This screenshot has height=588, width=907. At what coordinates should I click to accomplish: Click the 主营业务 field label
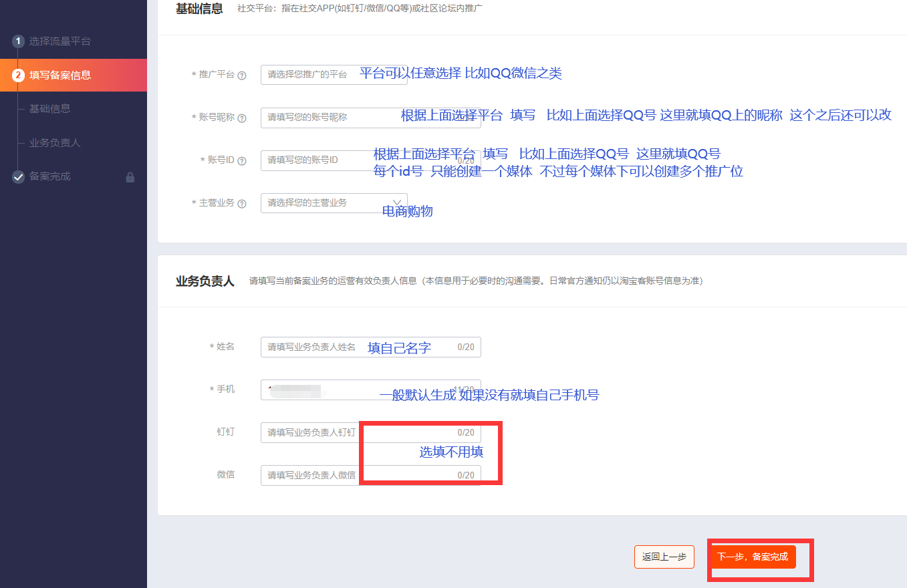point(217,202)
